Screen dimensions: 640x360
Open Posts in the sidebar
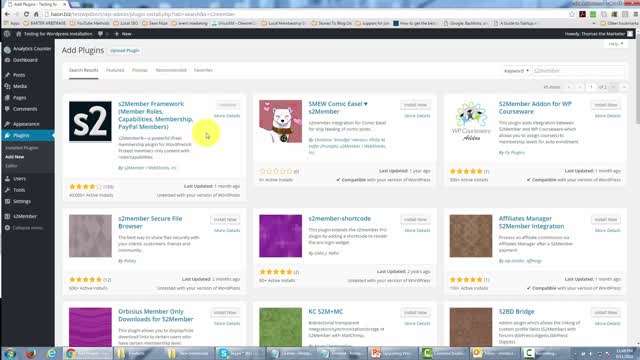pyautogui.click(x=19, y=75)
